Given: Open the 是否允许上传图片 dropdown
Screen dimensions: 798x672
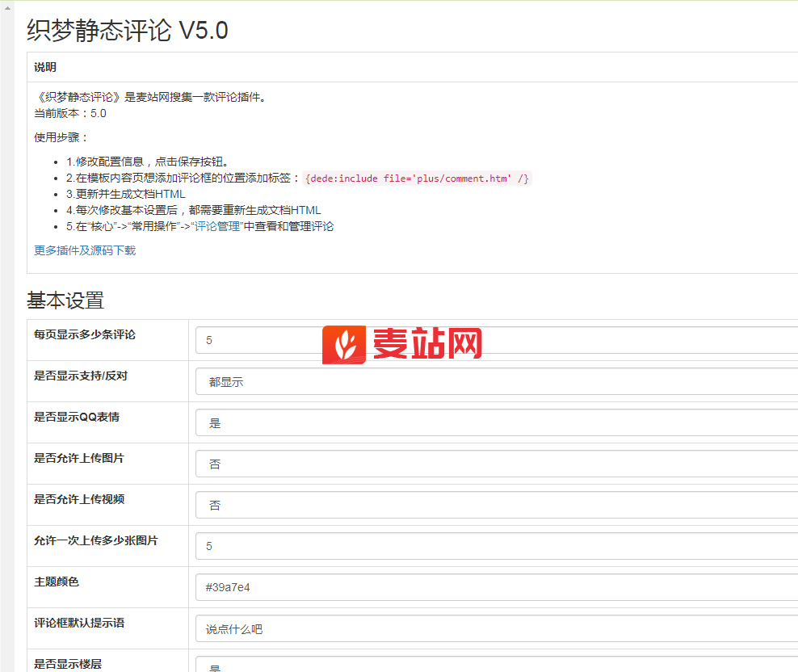Looking at the screenshot, I should [x=496, y=464].
